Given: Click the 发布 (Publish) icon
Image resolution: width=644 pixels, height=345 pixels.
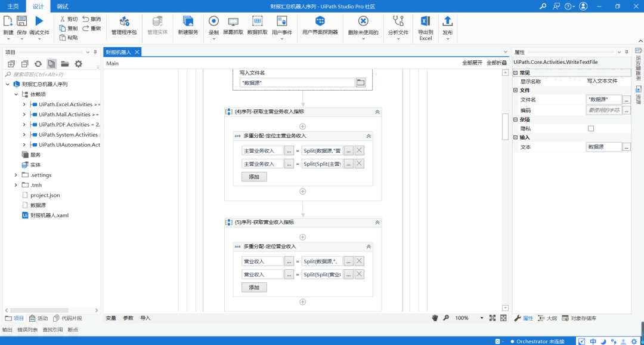Looking at the screenshot, I should coord(448,21).
